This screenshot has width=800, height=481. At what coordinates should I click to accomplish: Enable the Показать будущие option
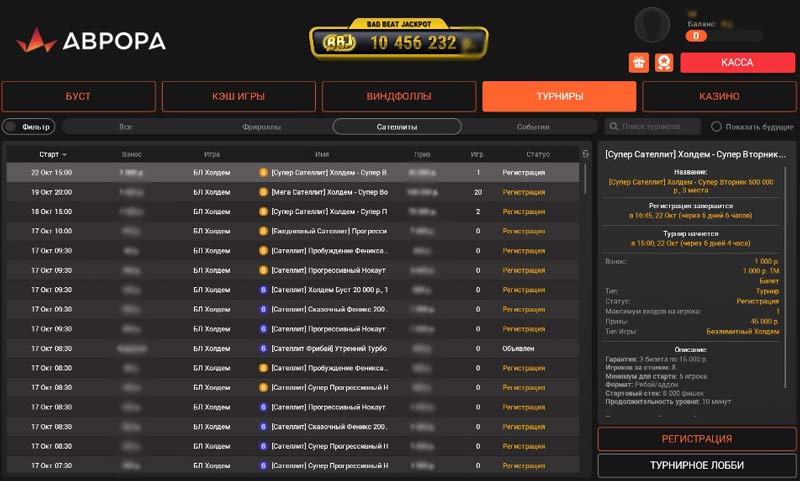pyautogui.click(x=716, y=127)
